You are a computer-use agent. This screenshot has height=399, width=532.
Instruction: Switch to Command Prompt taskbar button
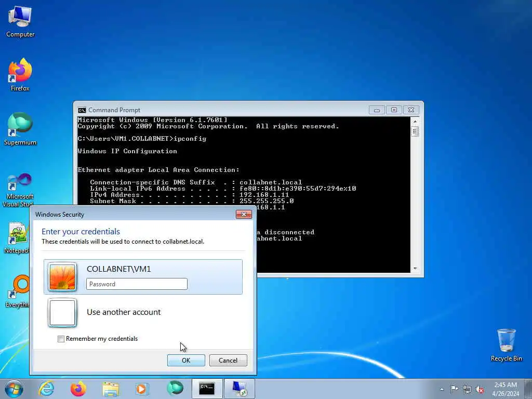click(x=207, y=389)
